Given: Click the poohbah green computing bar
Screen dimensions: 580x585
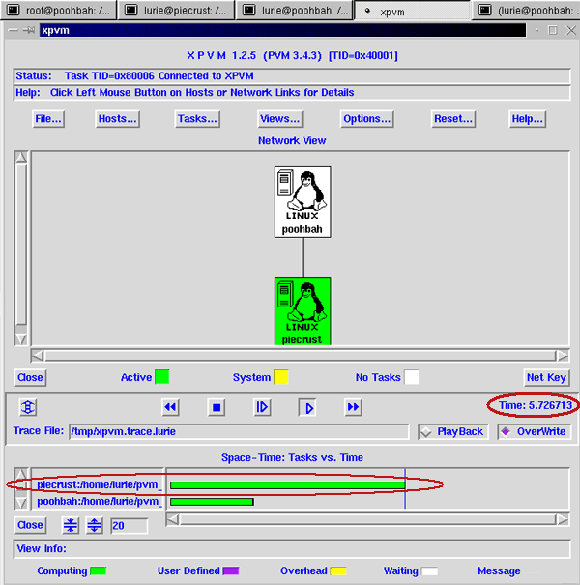Looking at the screenshot, I should point(212,502).
